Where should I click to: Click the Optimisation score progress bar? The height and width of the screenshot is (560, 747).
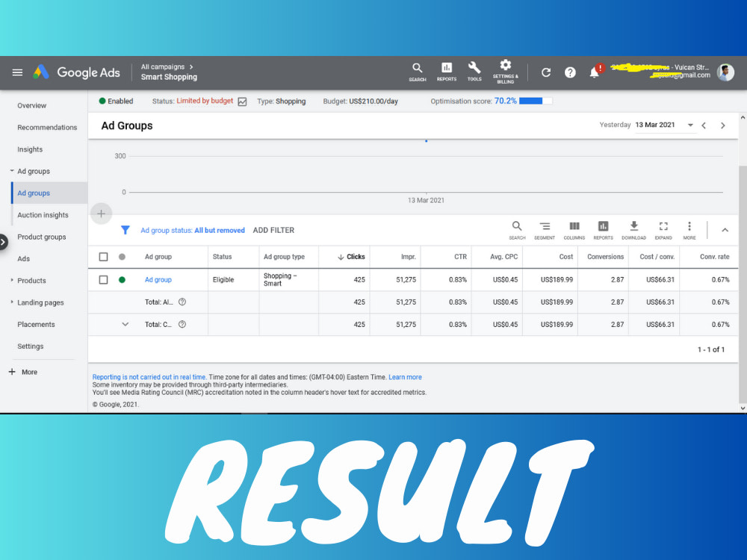click(536, 101)
